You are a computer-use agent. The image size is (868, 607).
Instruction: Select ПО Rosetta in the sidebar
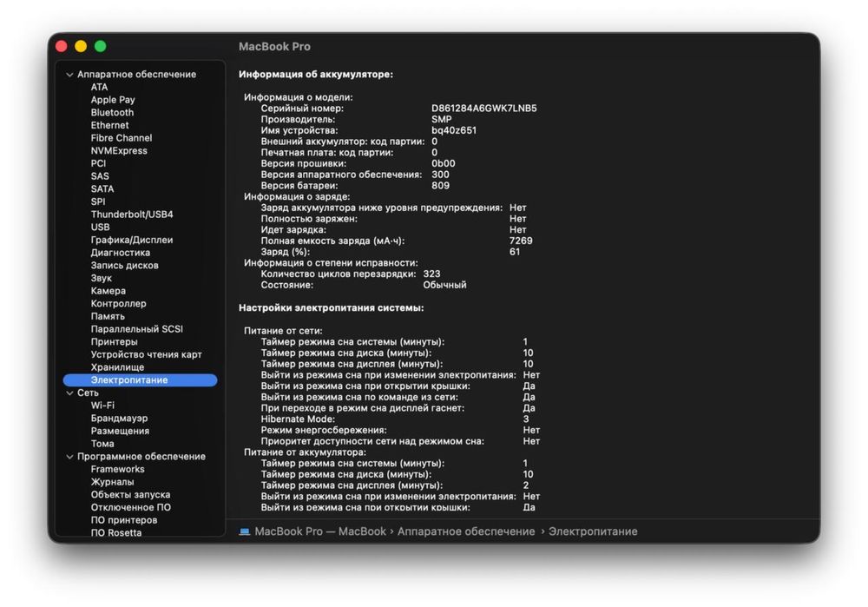tap(115, 533)
